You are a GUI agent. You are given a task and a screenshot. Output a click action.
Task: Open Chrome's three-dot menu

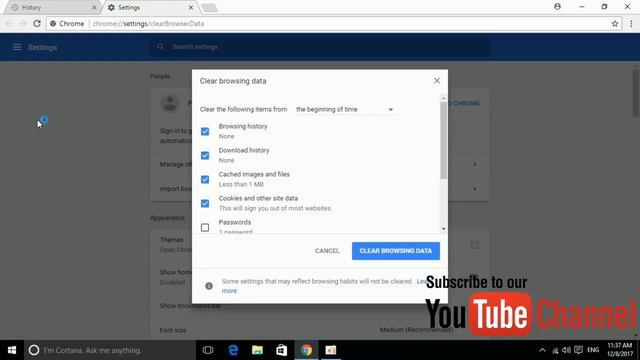tap(631, 24)
